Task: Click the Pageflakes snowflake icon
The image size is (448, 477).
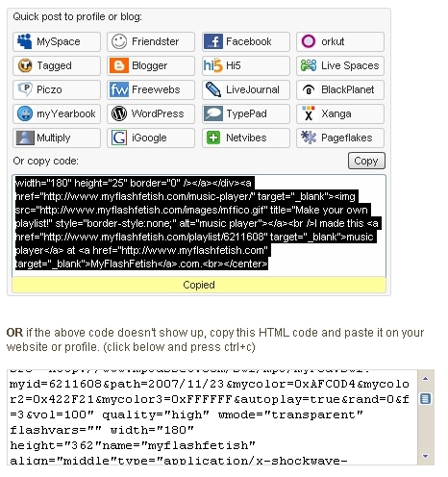Action: [309, 138]
